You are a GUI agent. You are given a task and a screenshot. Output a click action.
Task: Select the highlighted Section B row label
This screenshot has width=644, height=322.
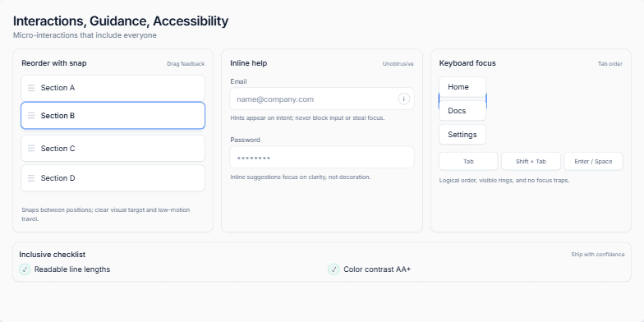tap(57, 116)
